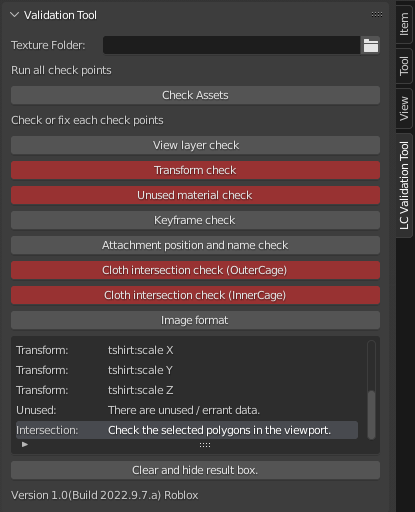Run Cloth intersection check for OuterCage
This screenshot has height=512, width=415.
click(x=195, y=270)
